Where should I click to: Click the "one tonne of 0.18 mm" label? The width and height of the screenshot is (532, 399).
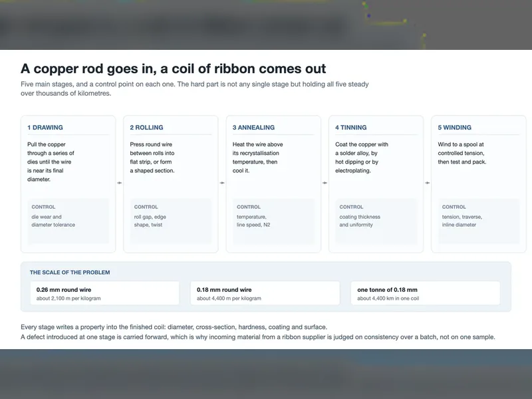pos(387,290)
